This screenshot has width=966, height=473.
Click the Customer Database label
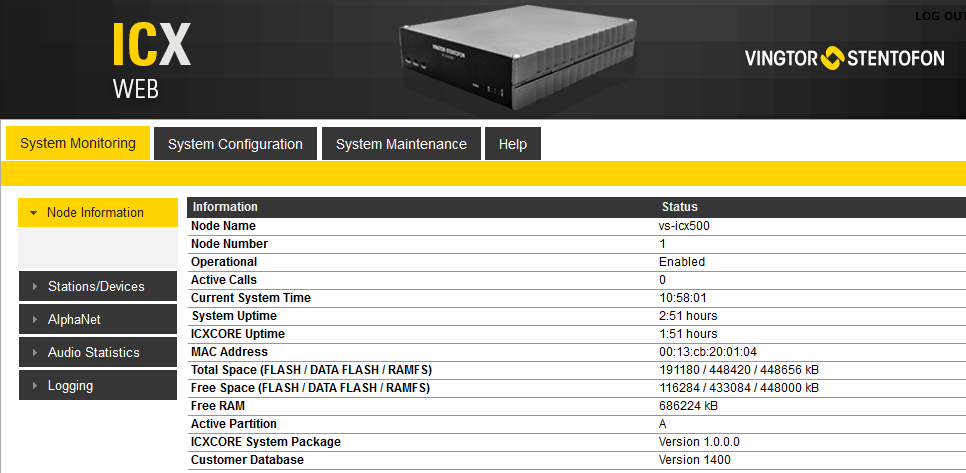coord(247,460)
